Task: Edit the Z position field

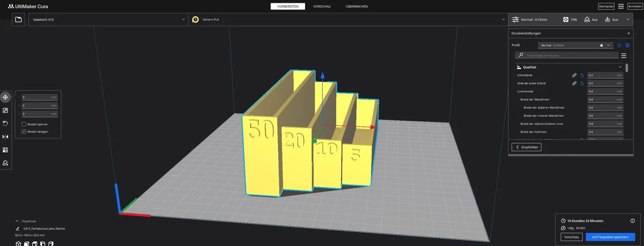Action: click(x=40, y=114)
